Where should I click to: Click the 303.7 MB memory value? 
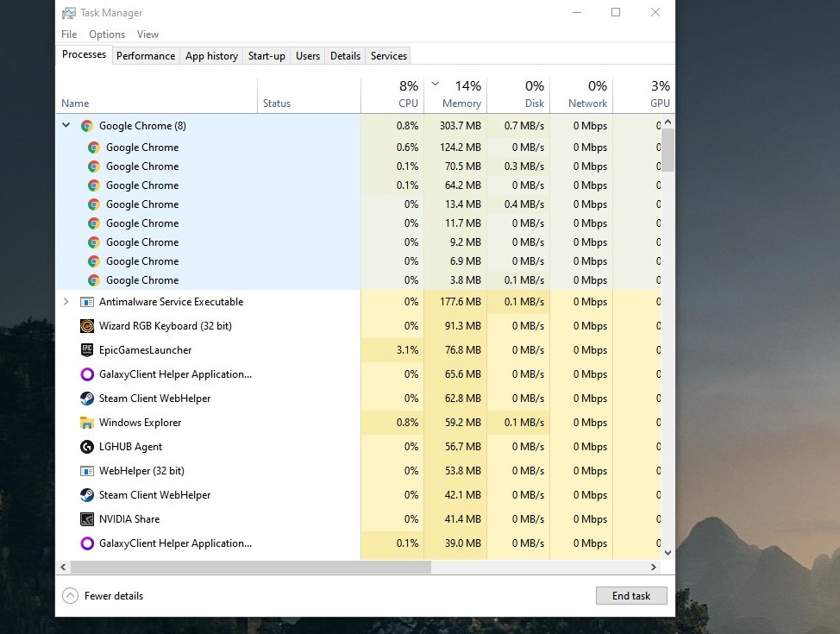(461, 126)
